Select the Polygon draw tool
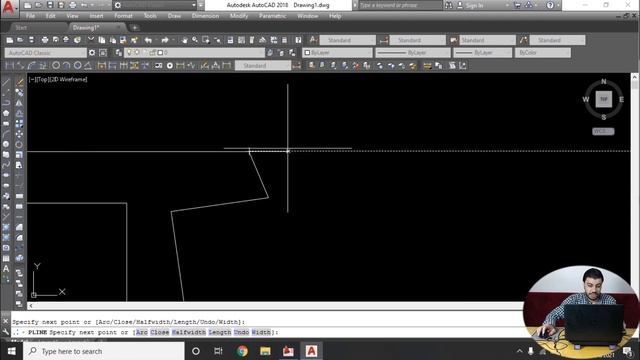The height and width of the screenshot is (360, 640). 6,113
